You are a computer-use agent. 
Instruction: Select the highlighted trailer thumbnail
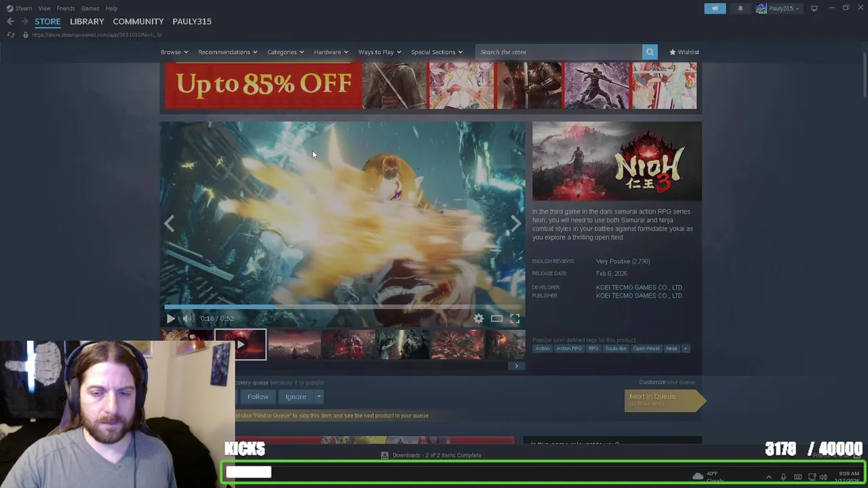240,344
